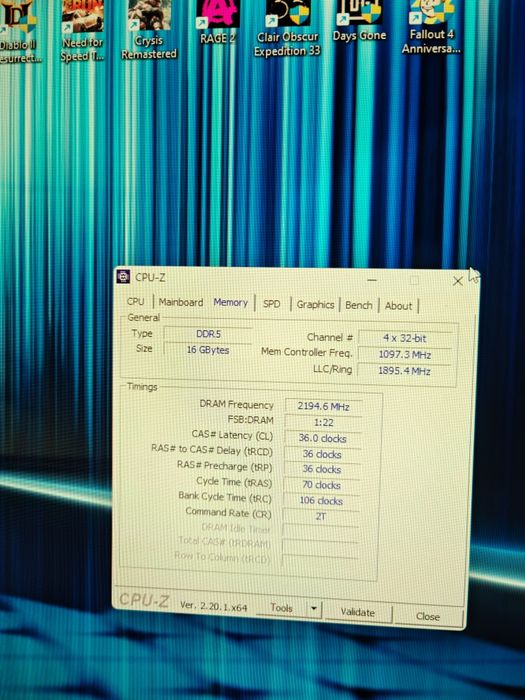Screen dimensions: 525x700
Task: Open the SPD tab
Action: pos(271,304)
